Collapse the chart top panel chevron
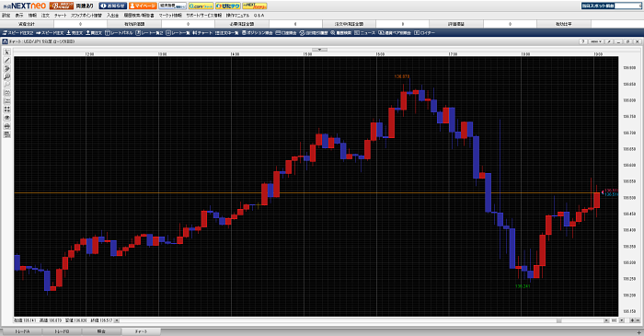 319,50
